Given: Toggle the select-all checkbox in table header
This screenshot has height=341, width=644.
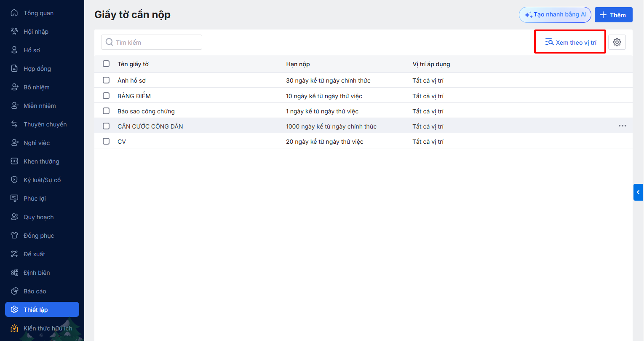Looking at the screenshot, I should tap(106, 64).
